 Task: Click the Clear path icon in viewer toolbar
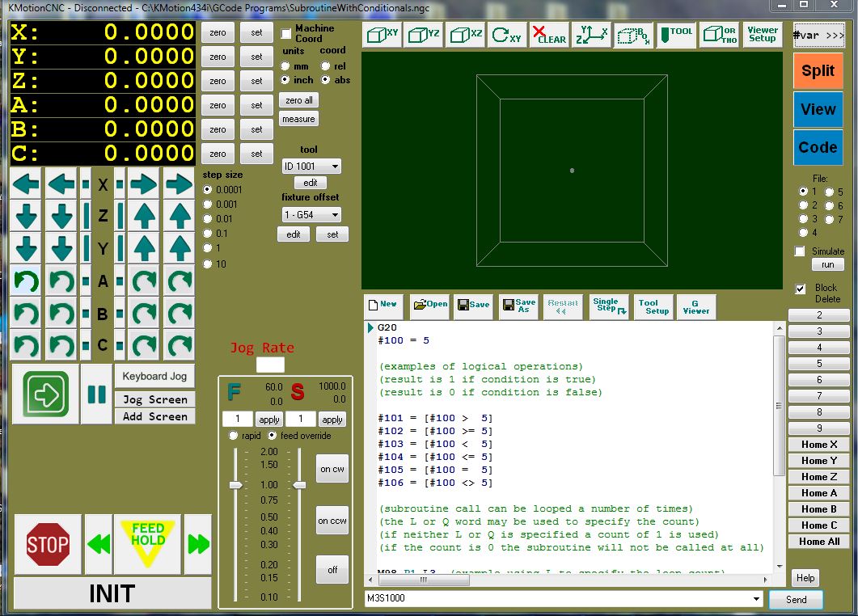(x=550, y=36)
